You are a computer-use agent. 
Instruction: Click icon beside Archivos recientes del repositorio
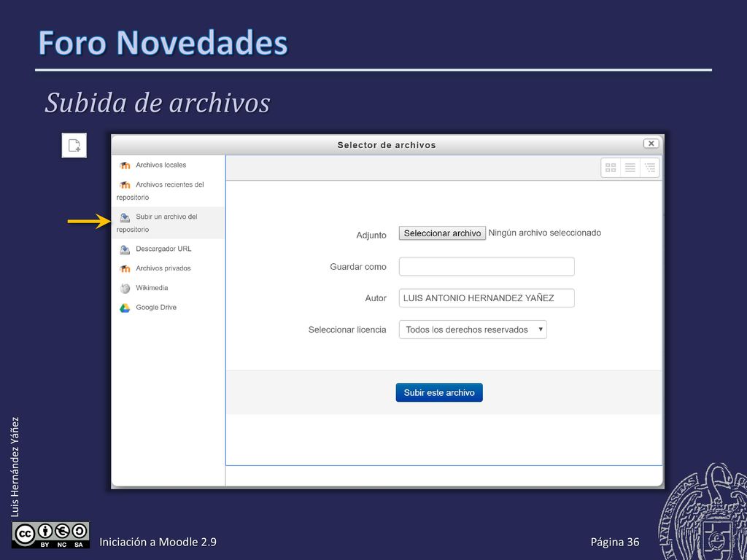(125, 184)
